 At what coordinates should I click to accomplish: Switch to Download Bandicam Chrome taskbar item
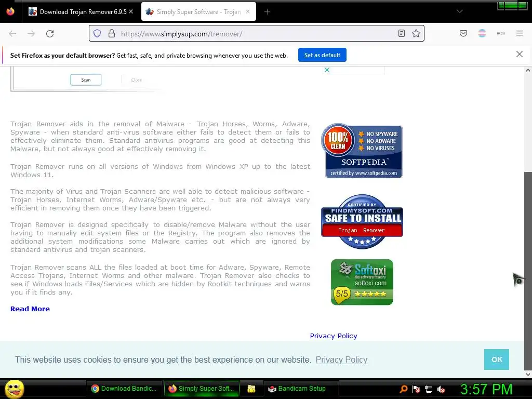[124, 389]
